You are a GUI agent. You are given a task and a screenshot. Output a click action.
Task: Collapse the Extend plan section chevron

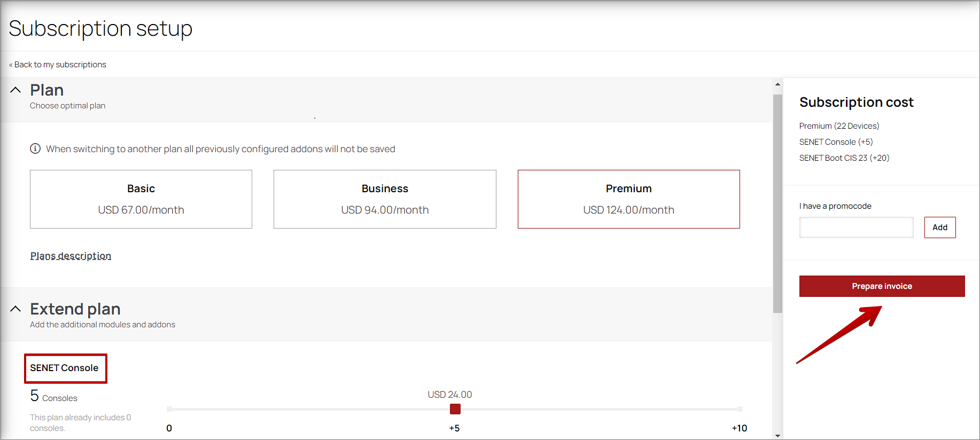coord(15,309)
